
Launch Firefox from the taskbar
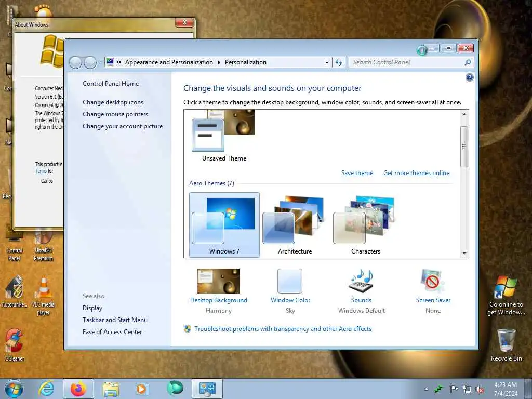78,389
